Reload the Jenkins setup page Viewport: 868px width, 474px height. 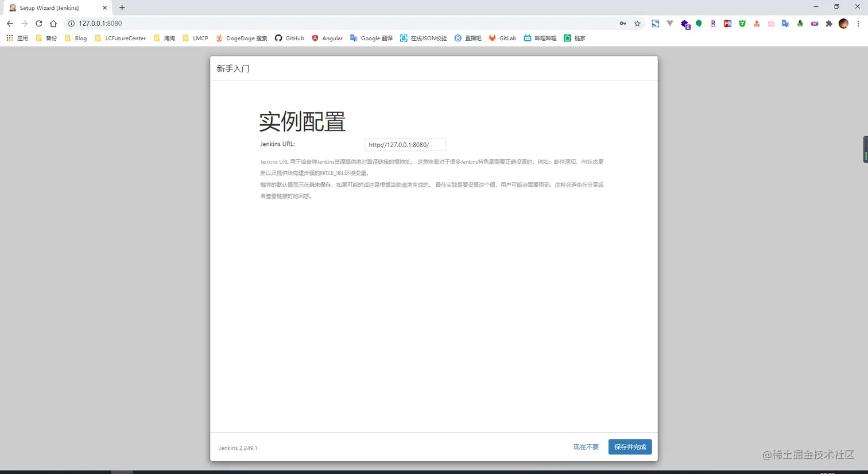click(39, 24)
